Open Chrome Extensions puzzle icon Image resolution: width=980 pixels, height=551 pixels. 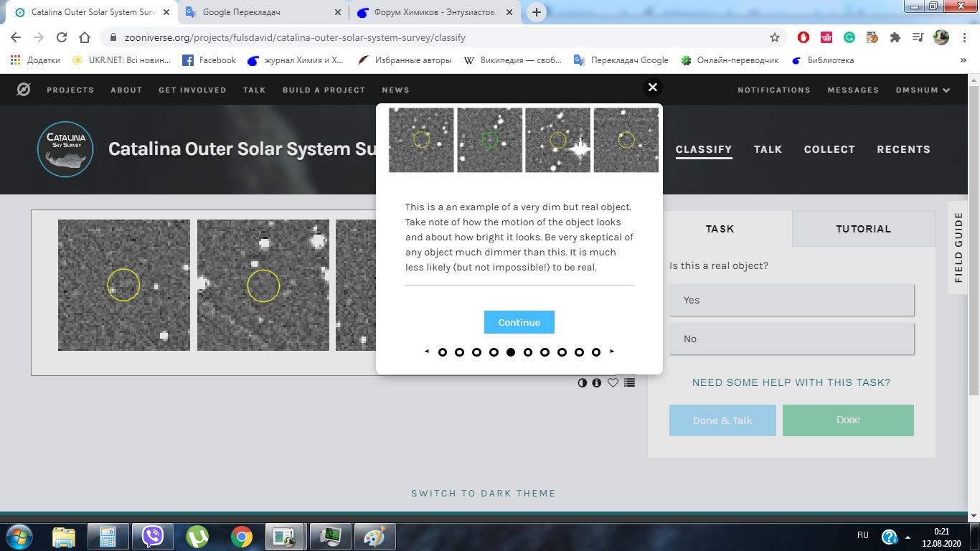pyautogui.click(x=895, y=37)
